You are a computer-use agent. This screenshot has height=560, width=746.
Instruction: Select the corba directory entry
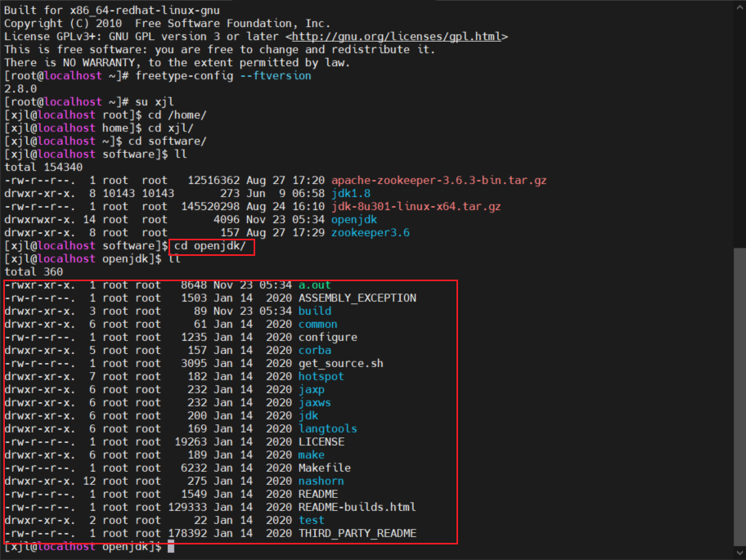pyautogui.click(x=314, y=351)
